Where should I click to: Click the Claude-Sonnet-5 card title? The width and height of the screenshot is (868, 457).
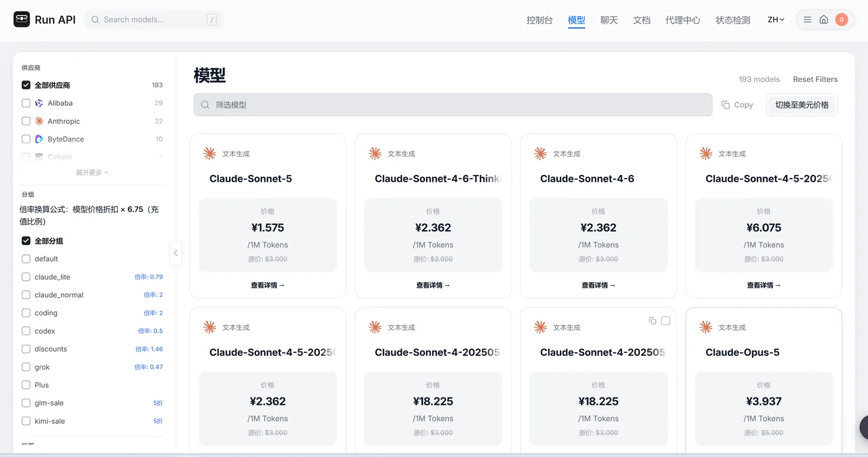(250, 179)
